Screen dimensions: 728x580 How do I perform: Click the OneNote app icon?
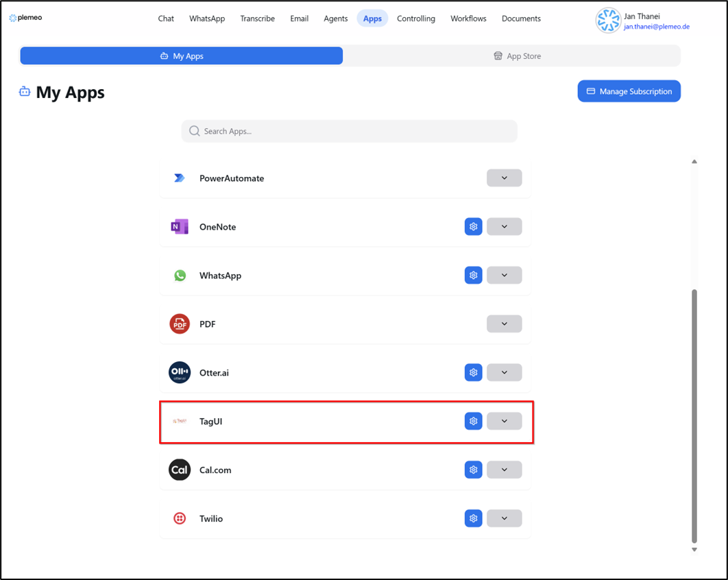[x=179, y=226]
